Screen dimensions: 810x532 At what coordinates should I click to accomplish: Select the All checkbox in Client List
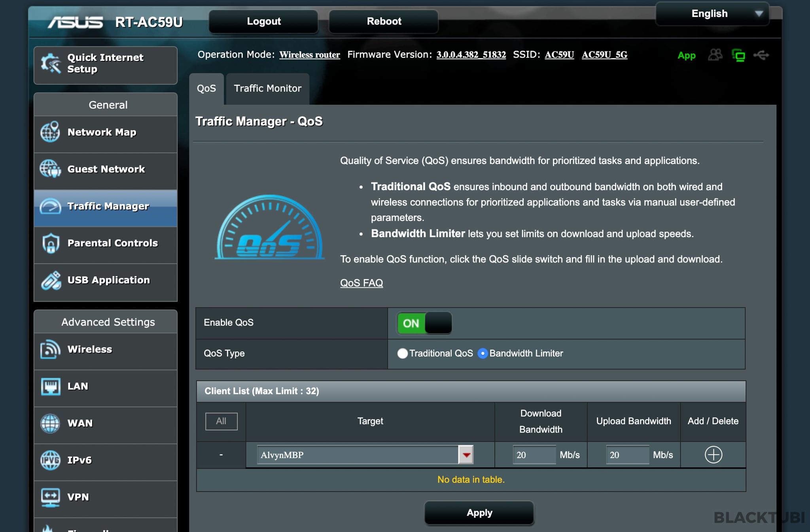[x=221, y=421]
